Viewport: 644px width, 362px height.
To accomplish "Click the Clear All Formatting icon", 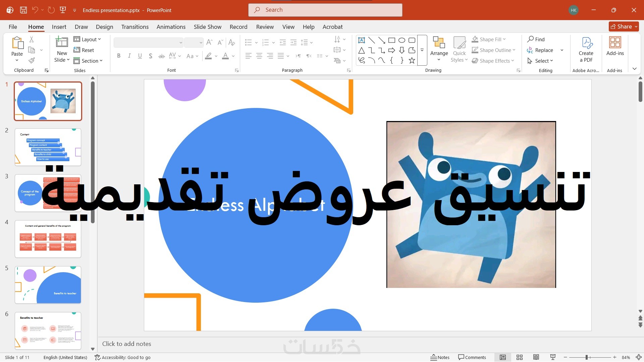I will pyautogui.click(x=231, y=42).
